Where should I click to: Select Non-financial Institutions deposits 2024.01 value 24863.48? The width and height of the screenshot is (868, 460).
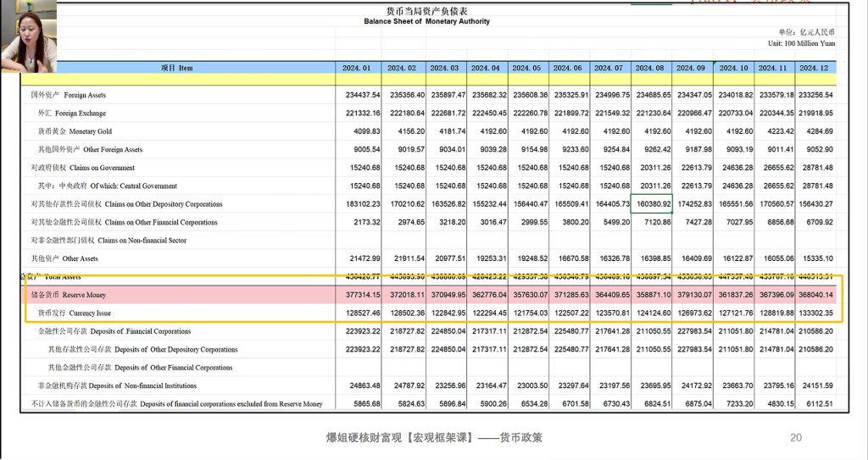coord(364,385)
